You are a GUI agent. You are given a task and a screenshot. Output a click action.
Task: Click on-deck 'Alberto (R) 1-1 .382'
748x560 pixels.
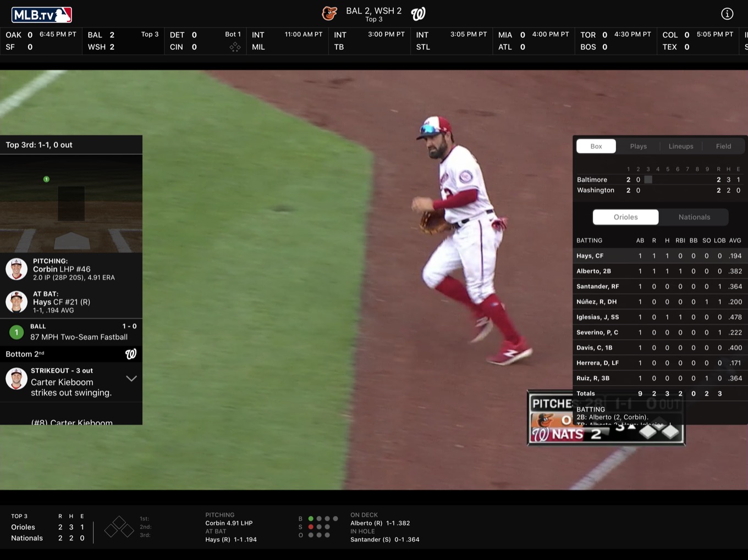[380, 523]
